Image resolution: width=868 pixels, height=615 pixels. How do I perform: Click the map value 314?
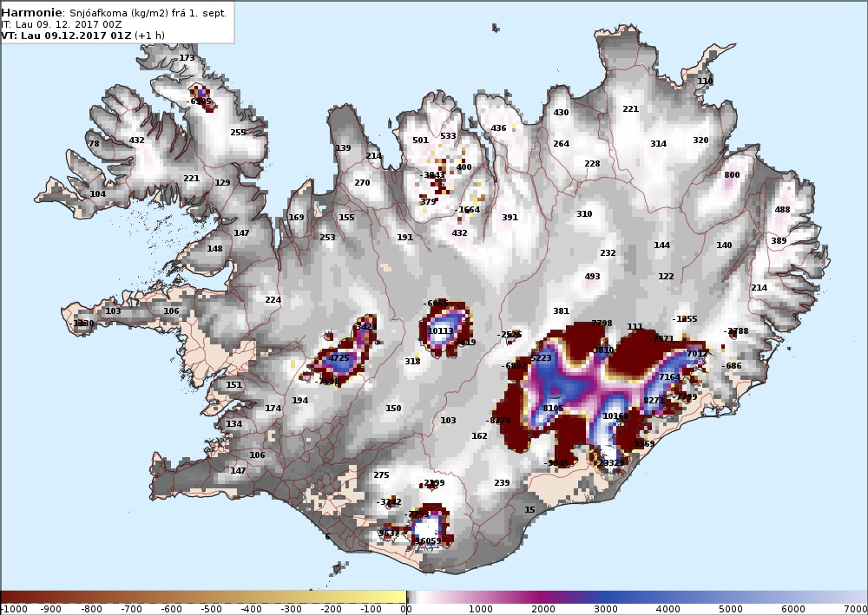(659, 143)
